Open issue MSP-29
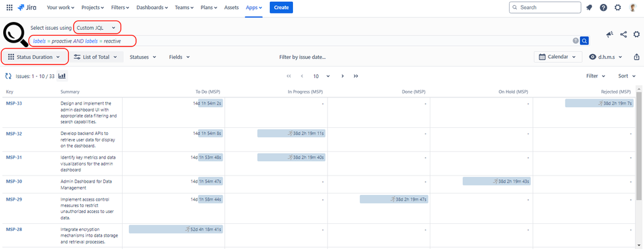 [x=14, y=199]
